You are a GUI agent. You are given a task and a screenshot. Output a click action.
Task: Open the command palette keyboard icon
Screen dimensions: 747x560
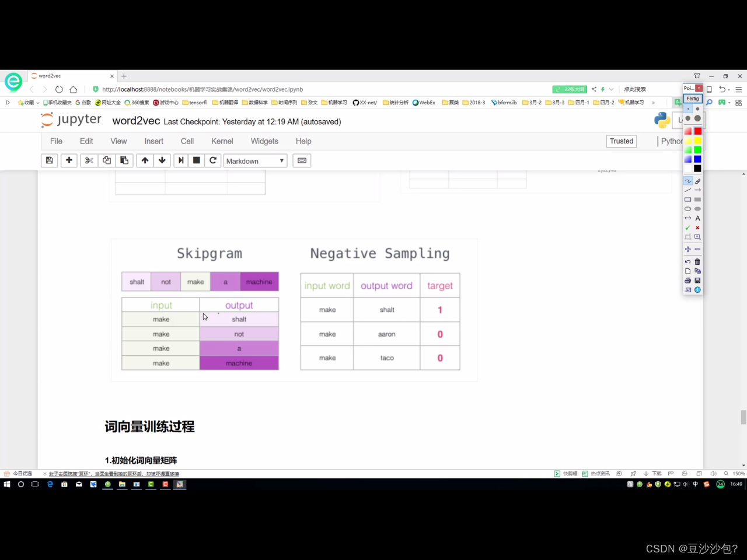[x=302, y=160]
